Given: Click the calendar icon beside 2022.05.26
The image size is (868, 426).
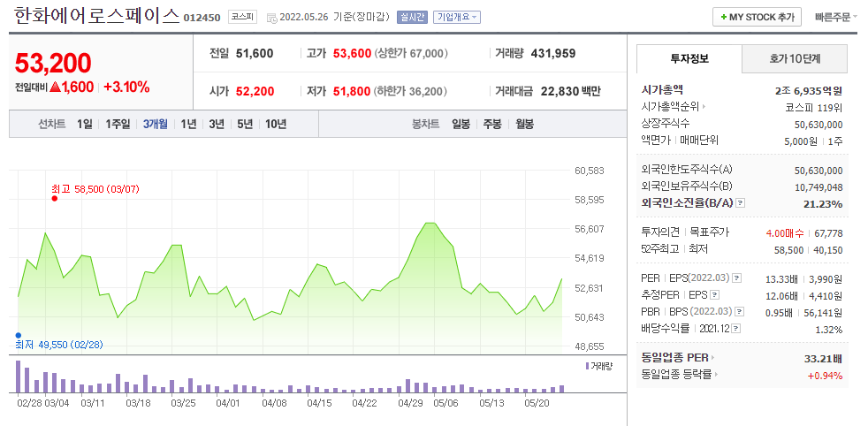Looking at the screenshot, I should click(272, 18).
